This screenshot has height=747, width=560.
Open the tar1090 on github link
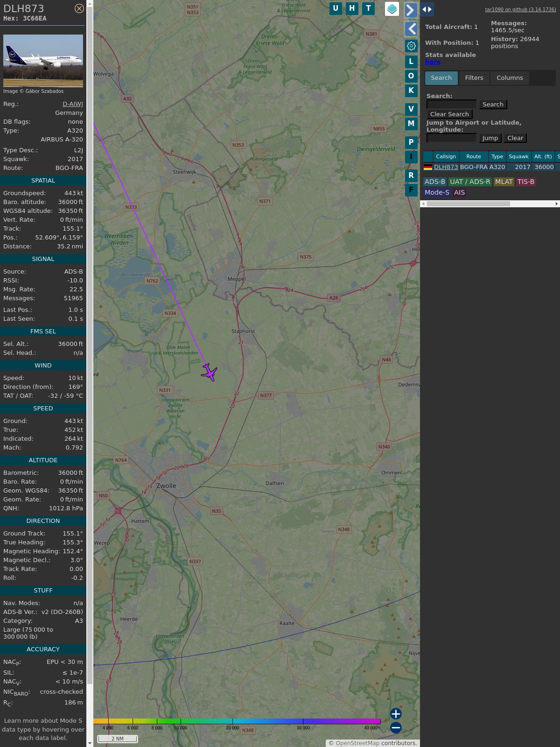[x=521, y=9]
